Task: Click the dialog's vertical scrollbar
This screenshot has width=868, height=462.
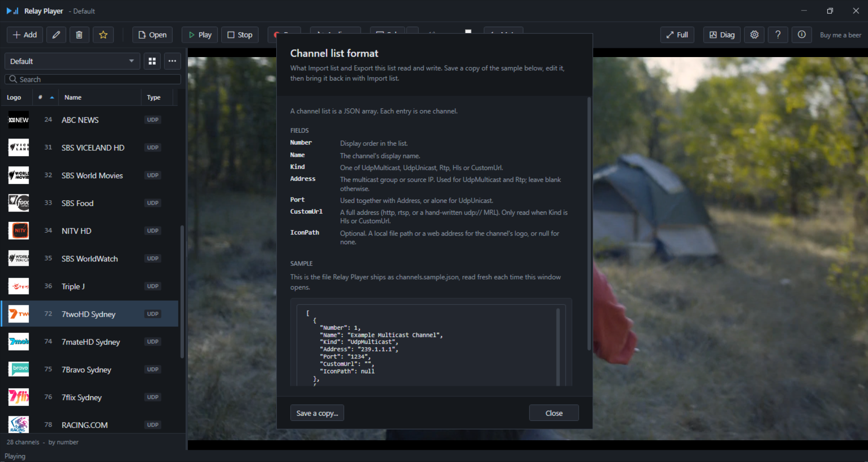Action: (x=589, y=224)
